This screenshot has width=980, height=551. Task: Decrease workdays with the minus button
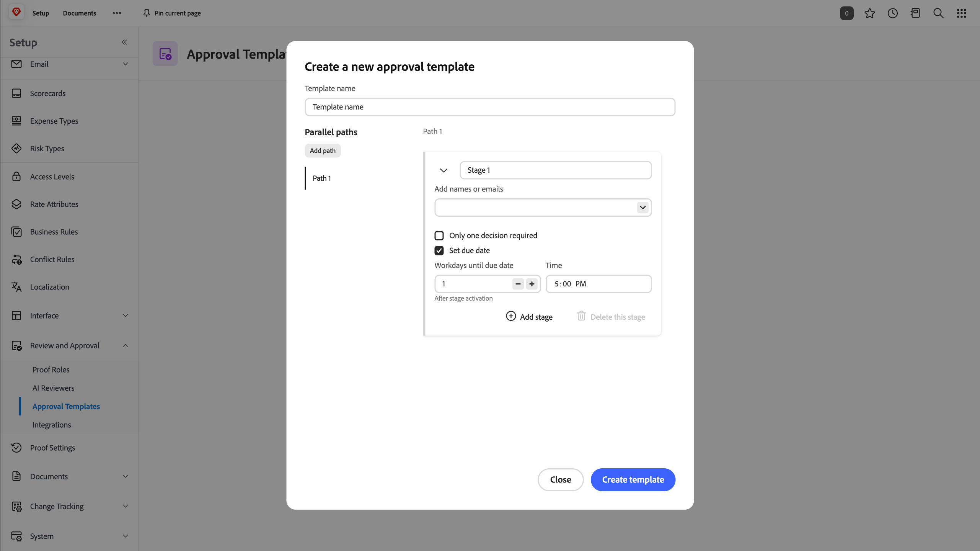[518, 284]
